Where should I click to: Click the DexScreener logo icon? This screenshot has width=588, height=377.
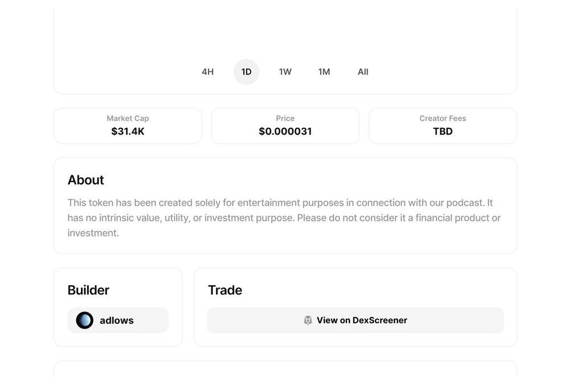pos(308,321)
